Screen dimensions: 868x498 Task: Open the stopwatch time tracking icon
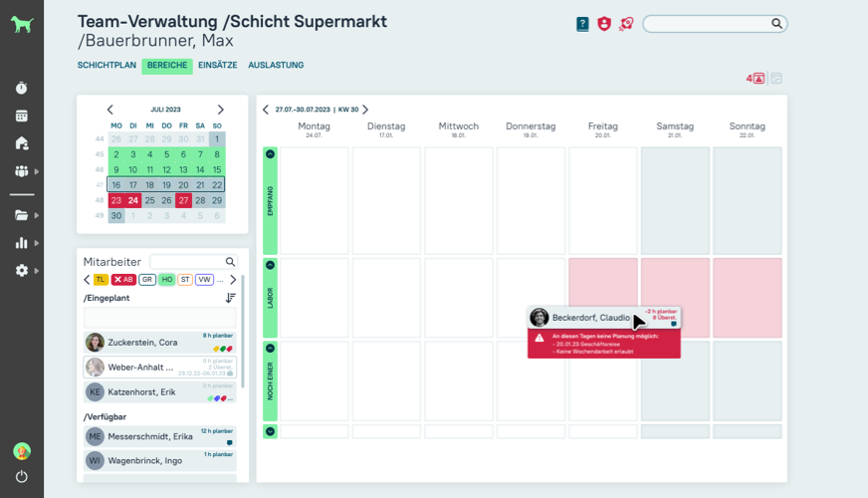[22, 88]
